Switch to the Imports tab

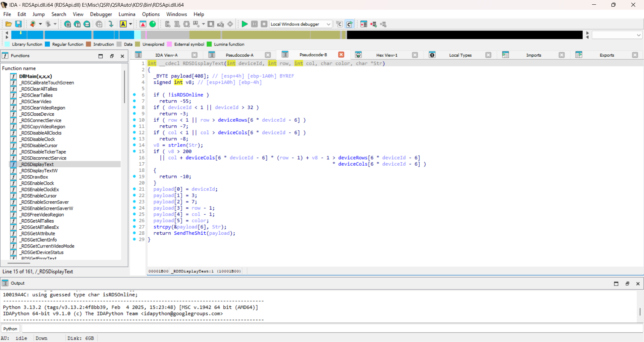534,55
